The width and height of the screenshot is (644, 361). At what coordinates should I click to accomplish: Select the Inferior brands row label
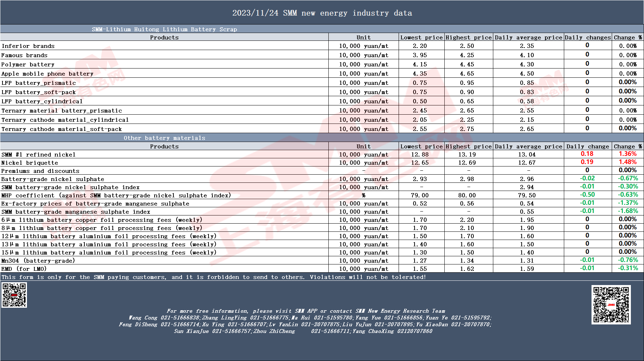(x=28, y=46)
